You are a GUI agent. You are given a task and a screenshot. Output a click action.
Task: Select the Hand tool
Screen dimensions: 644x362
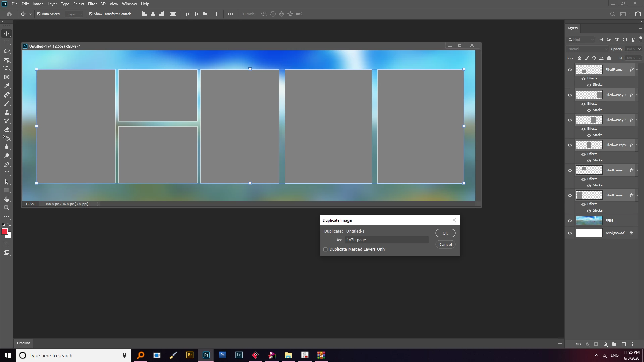(7, 199)
